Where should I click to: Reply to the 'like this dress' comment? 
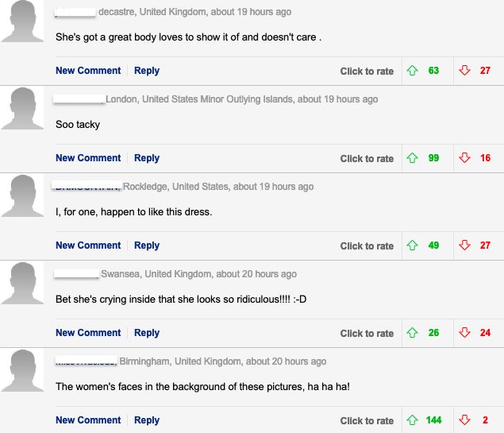tap(147, 245)
